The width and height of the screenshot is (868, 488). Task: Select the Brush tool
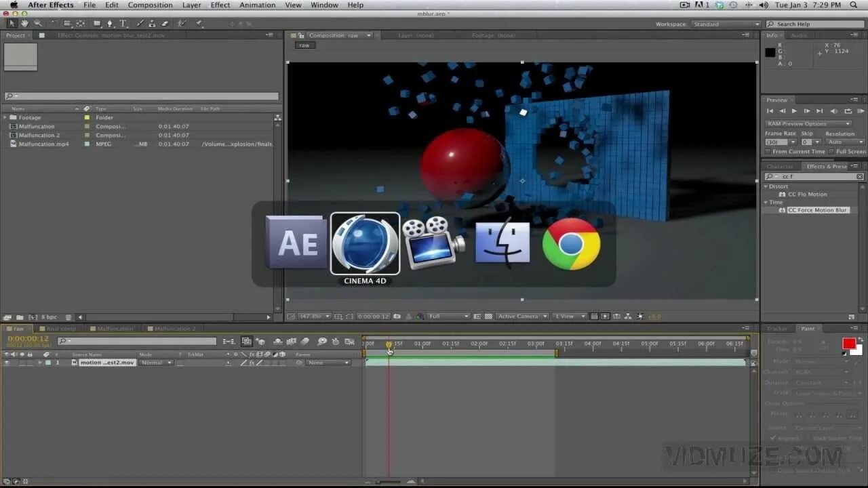coord(140,24)
